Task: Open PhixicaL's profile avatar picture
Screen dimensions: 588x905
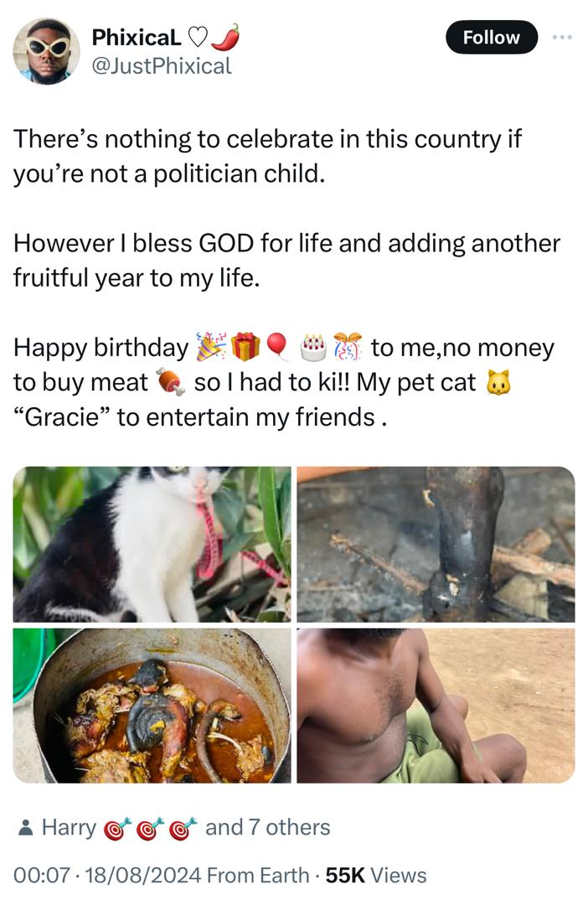Action: pos(46,51)
